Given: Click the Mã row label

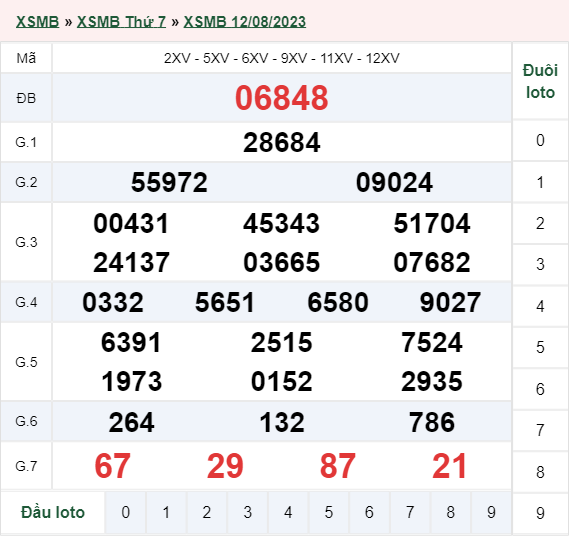Looking at the screenshot, I should [x=26, y=58].
